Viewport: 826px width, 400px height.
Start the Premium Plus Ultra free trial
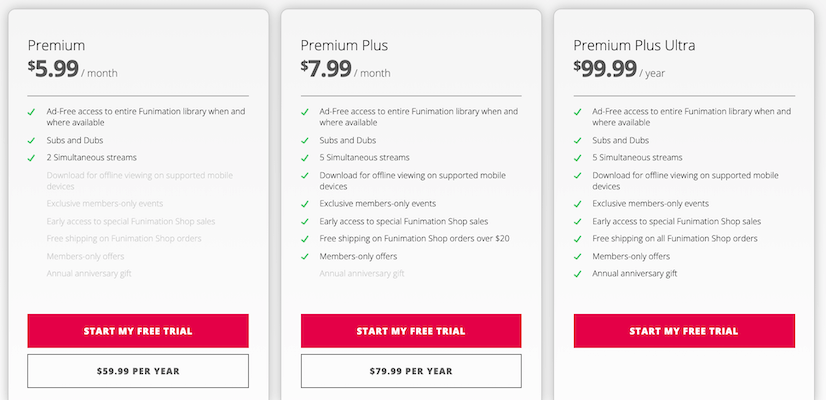[x=684, y=331]
